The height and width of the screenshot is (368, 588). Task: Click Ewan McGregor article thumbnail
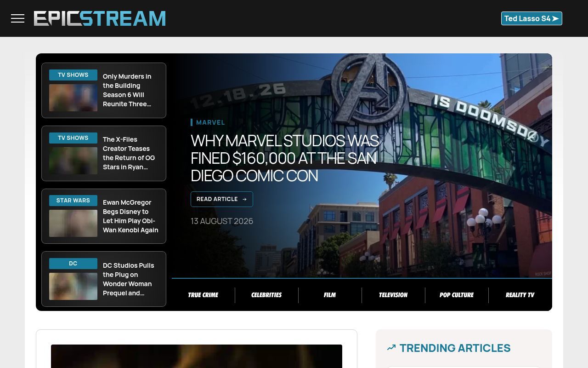tap(73, 224)
